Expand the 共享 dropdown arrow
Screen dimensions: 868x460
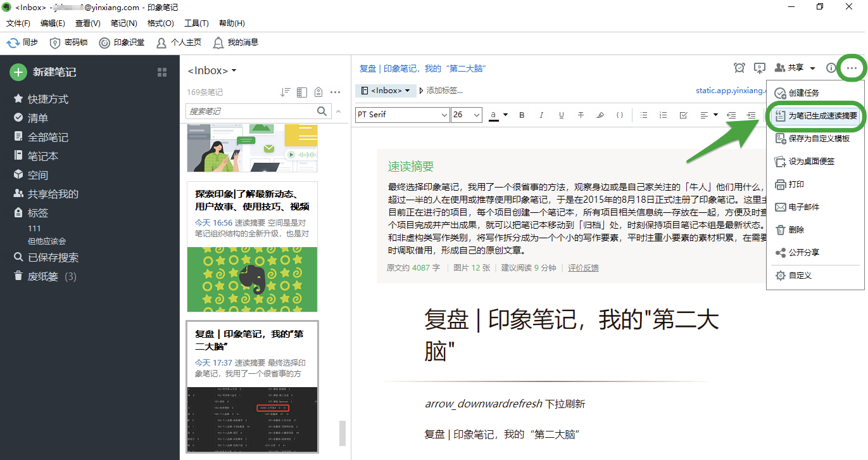[813, 68]
